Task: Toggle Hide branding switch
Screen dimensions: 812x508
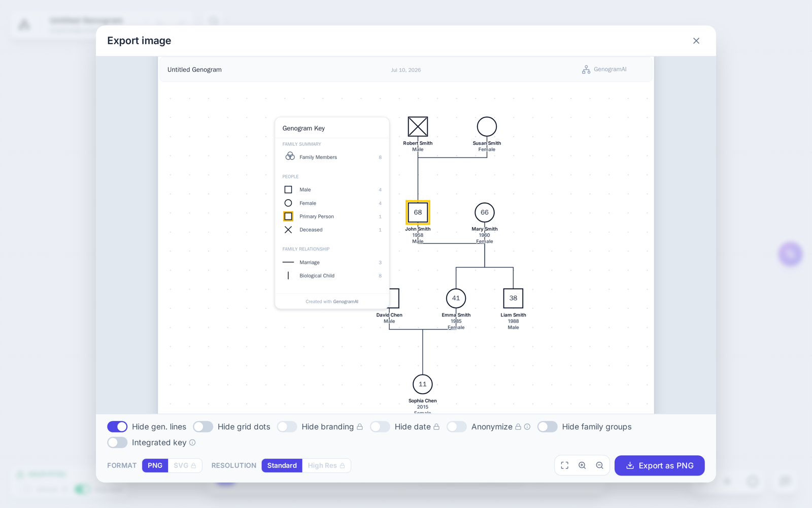Action: tap(287, 427)
